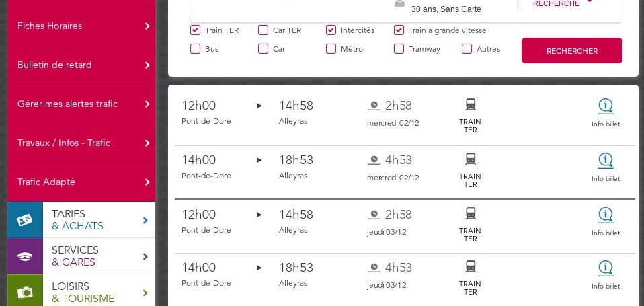The width and height of the screenshot is (644, 306).
Task: Open Gérer mes alertes trafic menu item
Action: click(81, 104)
